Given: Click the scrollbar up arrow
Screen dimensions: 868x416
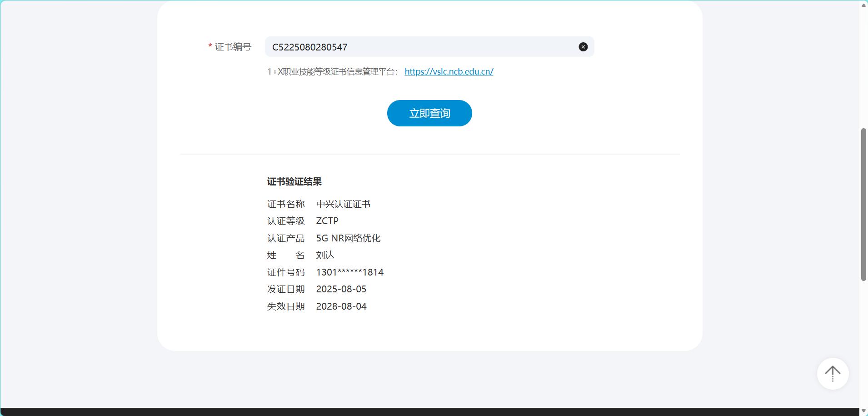Looking at the screenshot, I should pos(863,5).
